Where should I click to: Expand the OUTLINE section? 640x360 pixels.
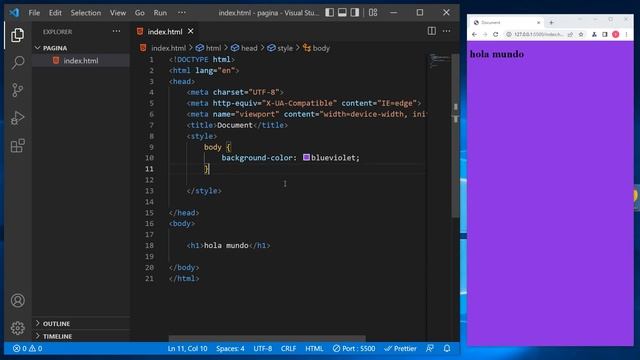click(81, 324)
